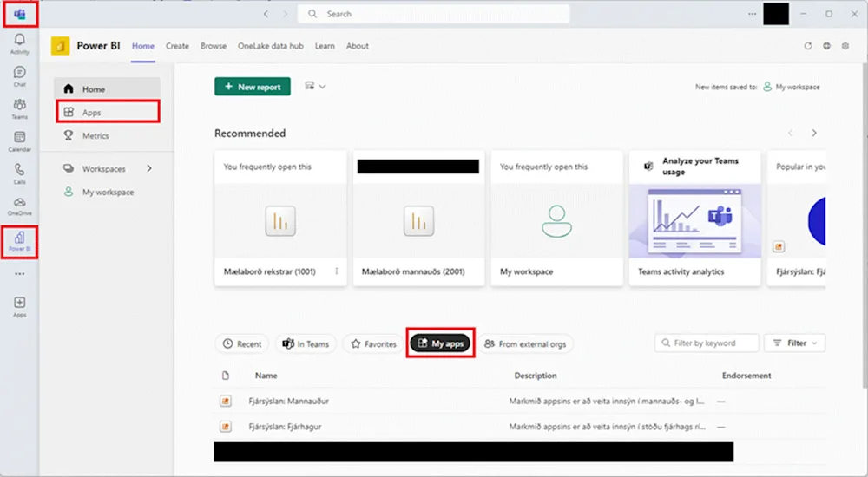868x477 pixels.
Task: Open the title bar more options ellipsis
Action: pos(752,14)
